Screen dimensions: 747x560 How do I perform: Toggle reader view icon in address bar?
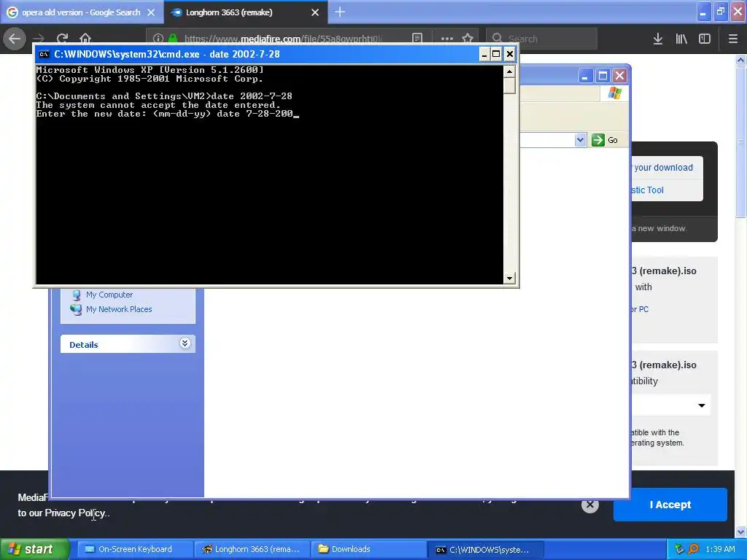[417, 39]
